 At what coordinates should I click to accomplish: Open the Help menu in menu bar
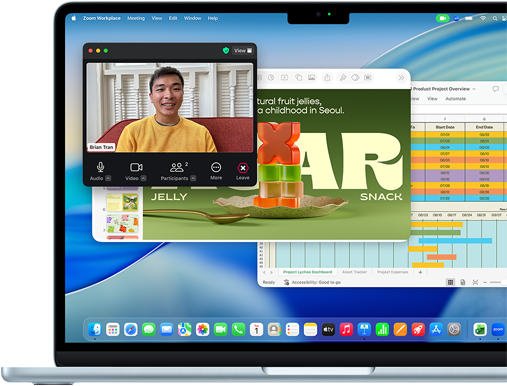point(213,18)
